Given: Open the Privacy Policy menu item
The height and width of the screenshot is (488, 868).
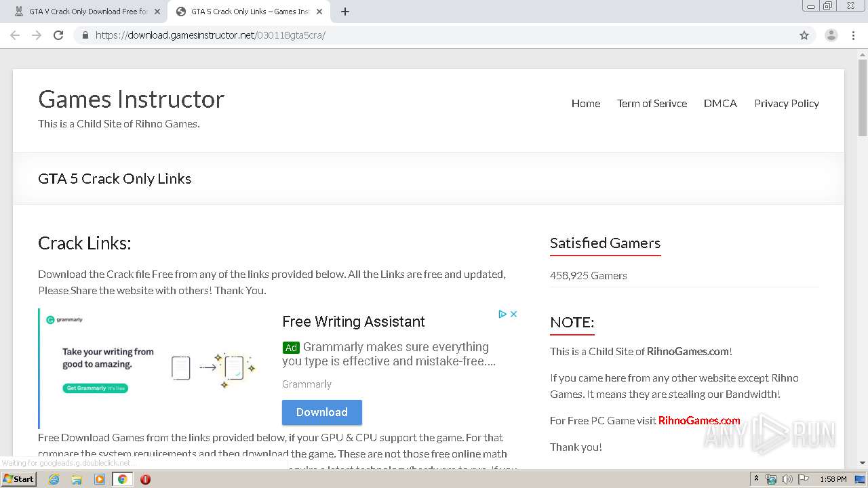Looking at the screenshot, I should [787, 103].
